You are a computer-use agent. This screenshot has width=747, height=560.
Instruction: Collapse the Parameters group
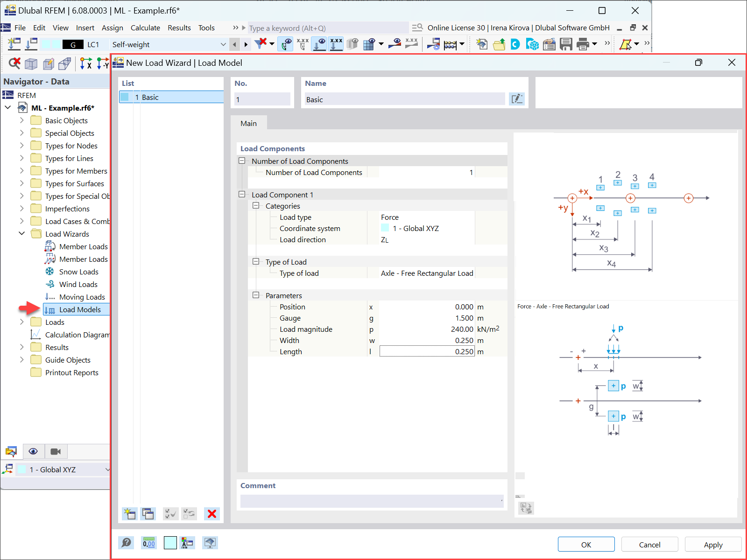tap(256, 295)
